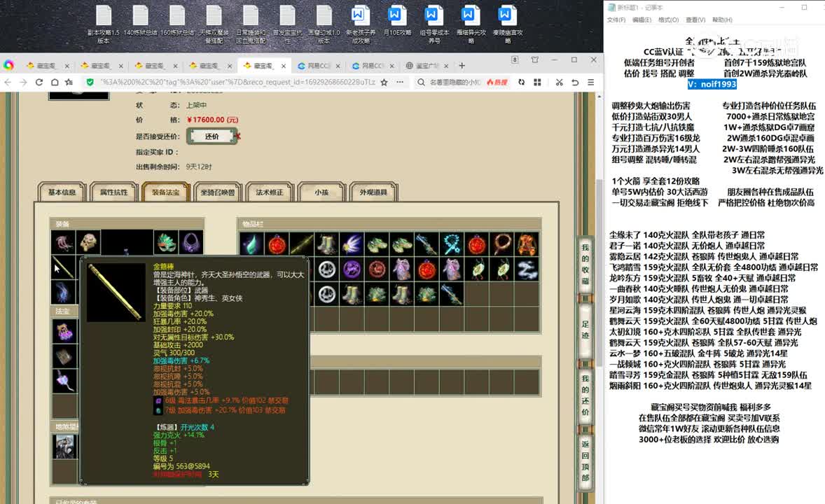Image resolution: width=825 pixels, height=504 pixels.
Task: Select the brown bead necklace inventory item
Action: [502, 244]
